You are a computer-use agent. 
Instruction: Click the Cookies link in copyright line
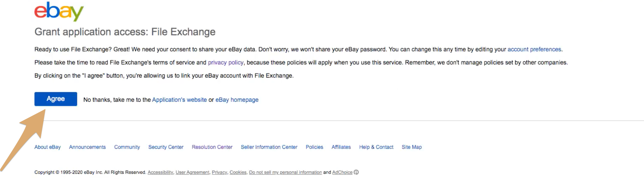(238, 172)
